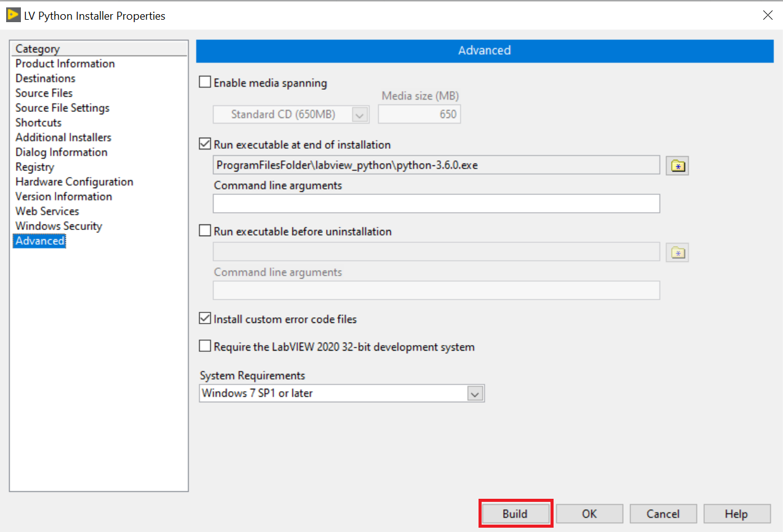Viewport: 783px width, 532px height.
Task: Open Web Services category
Action: pyautogui.click(x=47, y=211)
